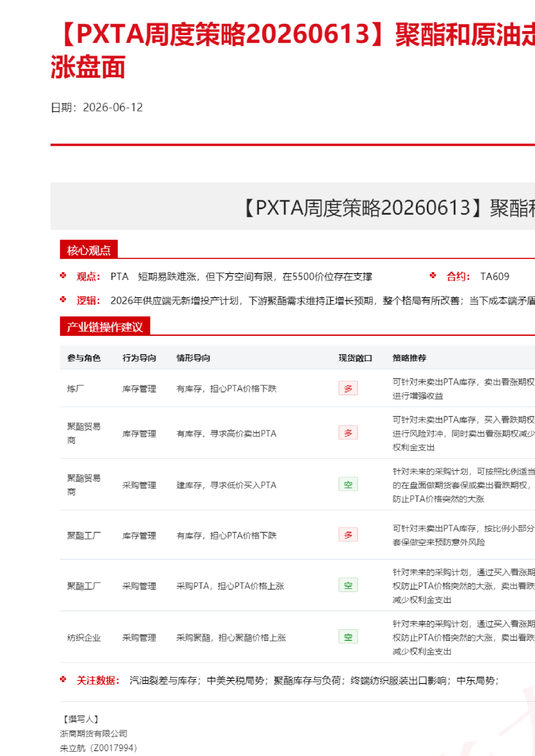Click the 现货敞口 column header
The width and height of the screenshot is (535, 756).
click(x=355, y=358)
